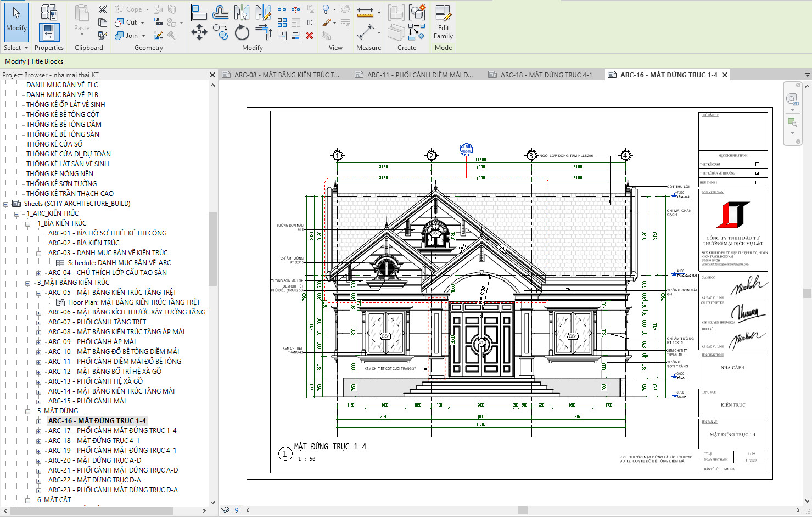Click the Match Type Properties icon

pos(103,36)
